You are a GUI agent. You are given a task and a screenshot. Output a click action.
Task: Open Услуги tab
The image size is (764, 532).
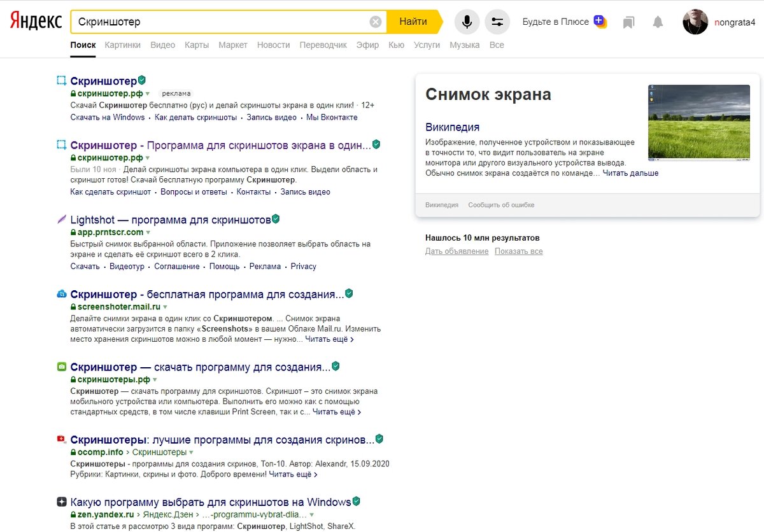click(427, 45)
